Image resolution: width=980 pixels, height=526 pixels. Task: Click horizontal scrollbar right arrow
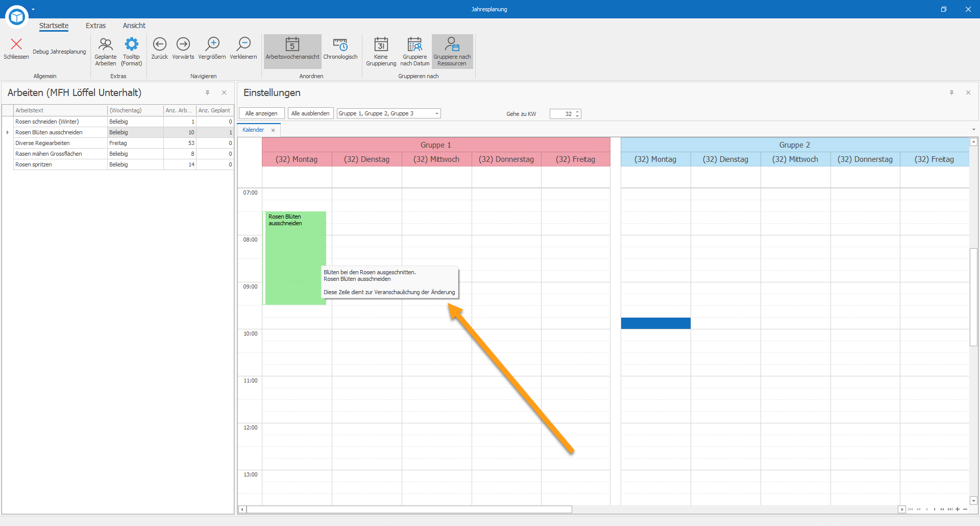[902, 509]
